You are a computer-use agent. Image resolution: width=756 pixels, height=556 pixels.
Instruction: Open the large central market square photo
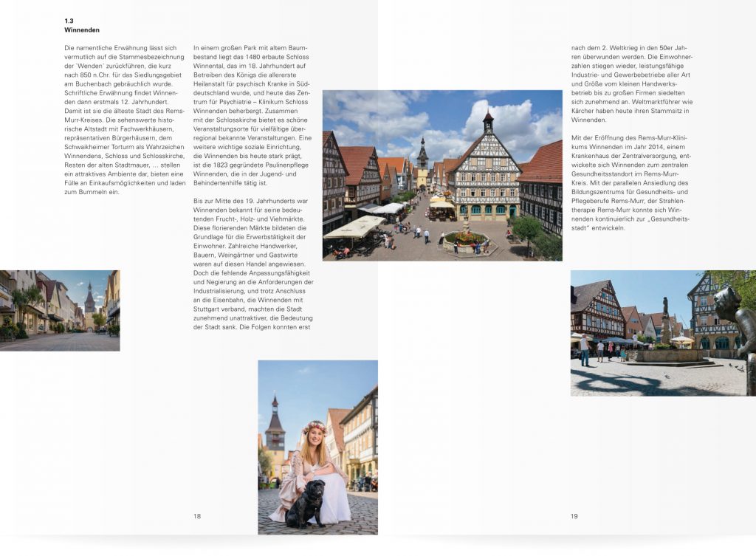tap(441, 175)
